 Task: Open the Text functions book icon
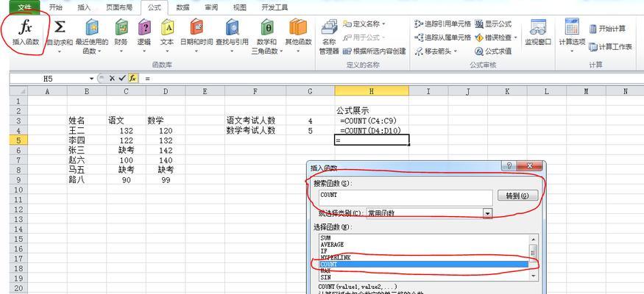click(167, 27)
